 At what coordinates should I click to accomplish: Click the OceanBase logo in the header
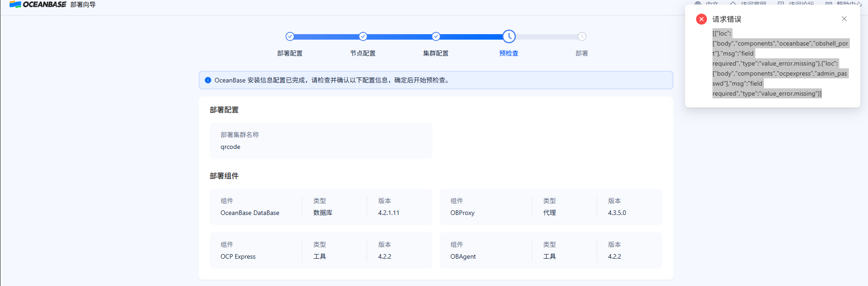point(38,5)
